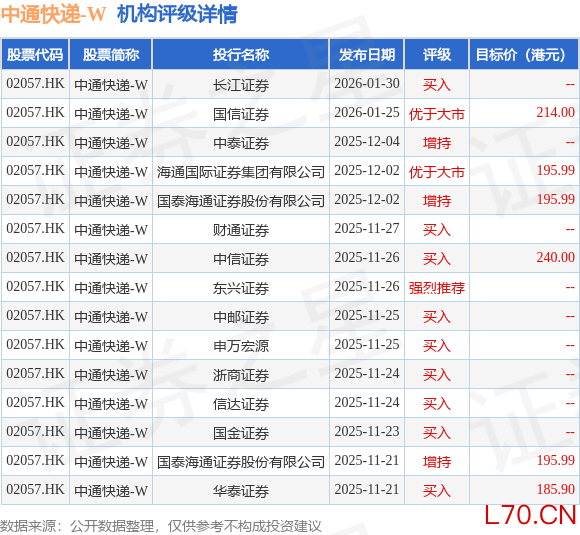Click the date 2025-12-04
The height and width of the screenshot is (535, 580).
367,142
